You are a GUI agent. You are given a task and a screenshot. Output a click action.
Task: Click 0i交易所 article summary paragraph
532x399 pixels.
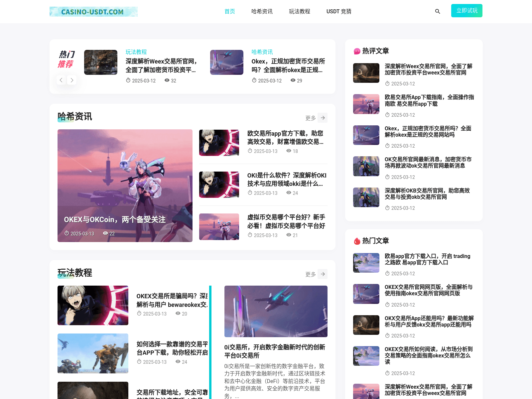(x=275, y=381)
